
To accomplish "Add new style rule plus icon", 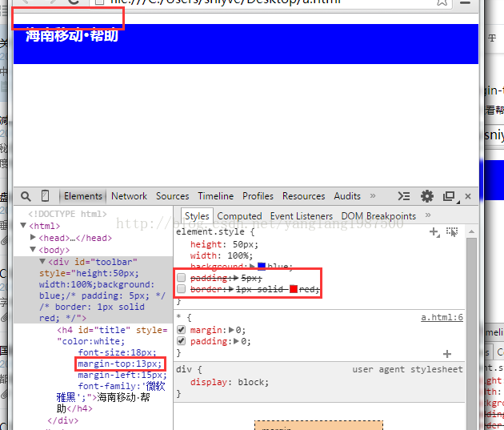I will [434, 232].
